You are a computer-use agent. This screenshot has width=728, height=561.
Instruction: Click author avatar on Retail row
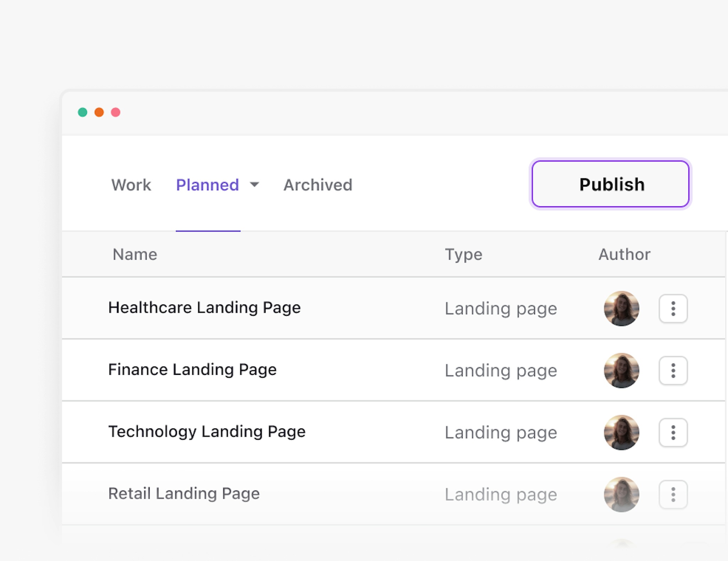click(x=621, y=494)
